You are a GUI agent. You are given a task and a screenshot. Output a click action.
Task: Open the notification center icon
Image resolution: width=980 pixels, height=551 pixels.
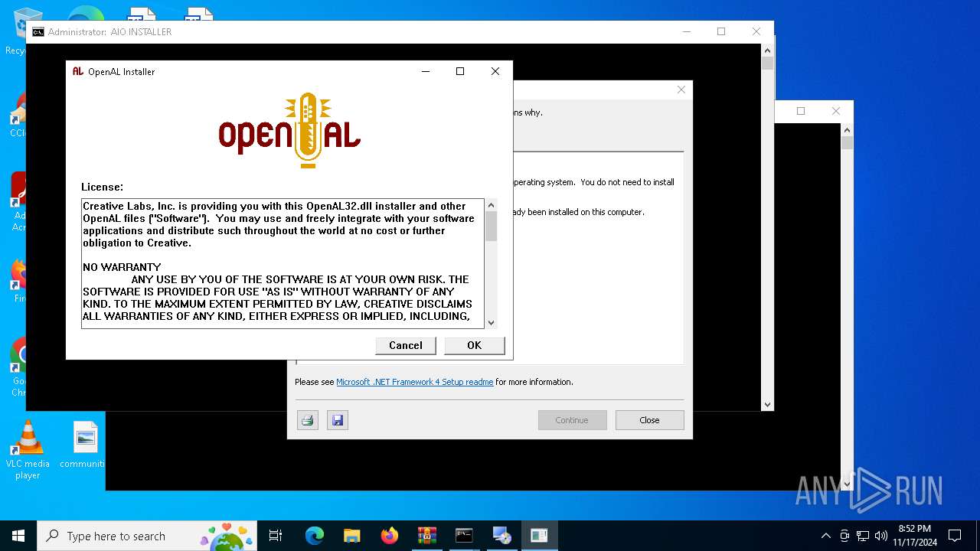tap(955, 536)
